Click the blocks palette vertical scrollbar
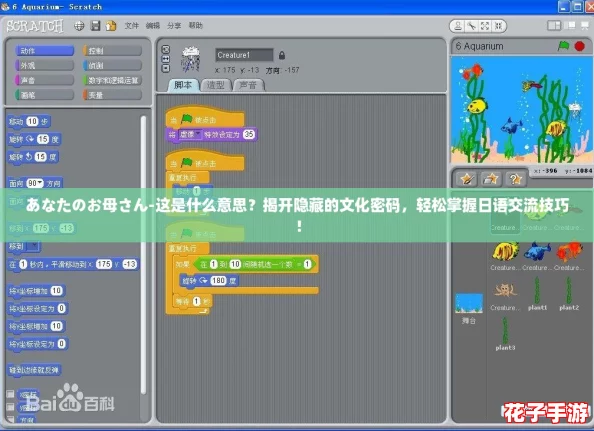This screenshot has width=594, height=431. tap(143, 255)
